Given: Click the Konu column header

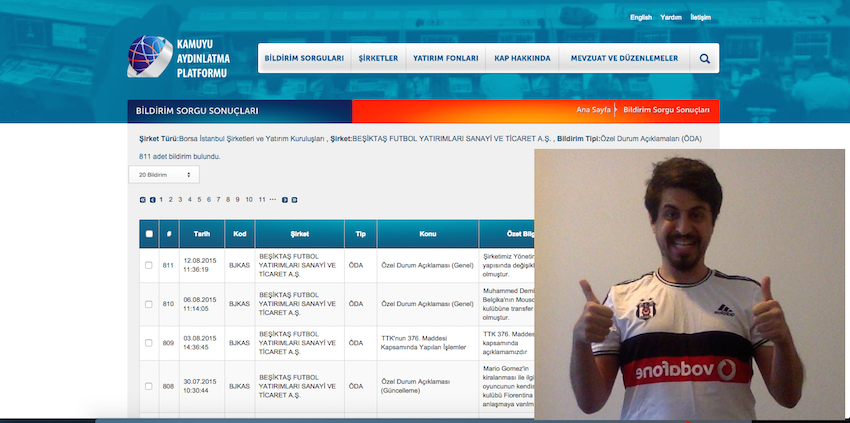Looking at the screenshot, I should click(x=428, y=234).
